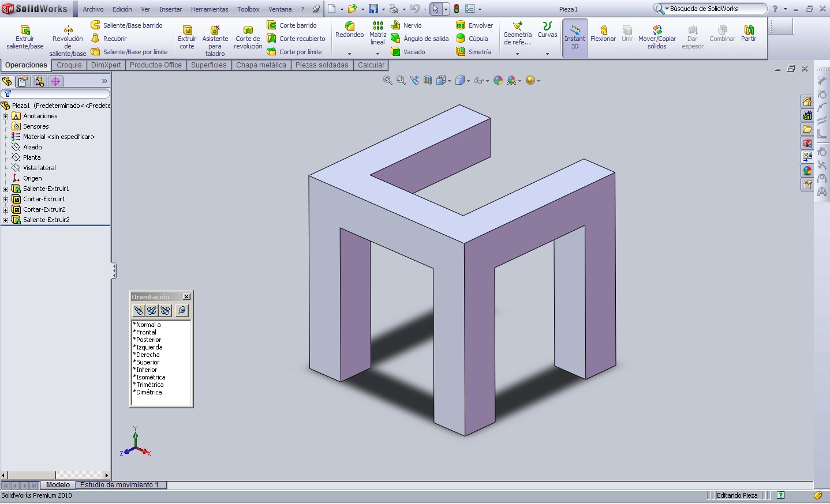
Task: Select the Nervio rib tool
Action: (406, 25)
